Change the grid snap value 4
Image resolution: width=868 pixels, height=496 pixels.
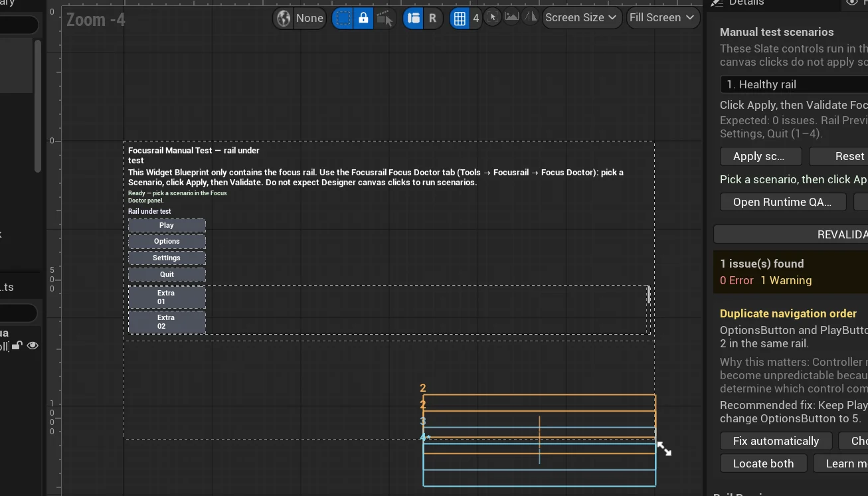point(476,18)
